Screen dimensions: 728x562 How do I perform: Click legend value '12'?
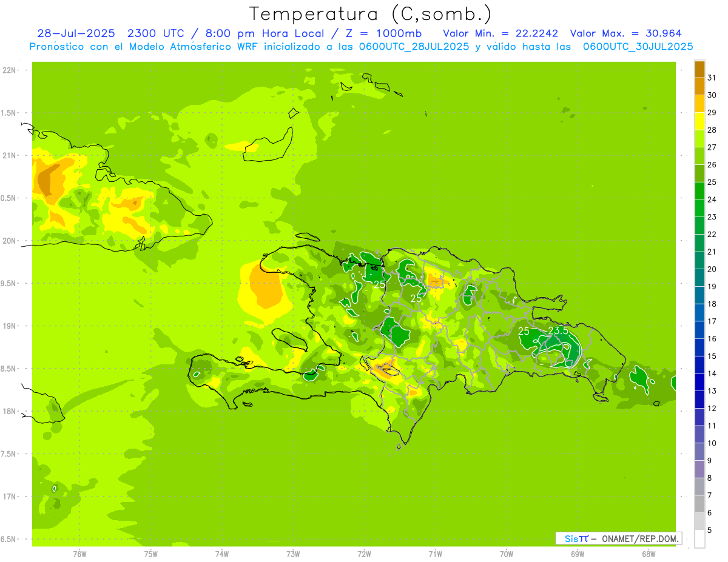click(712, 408)
